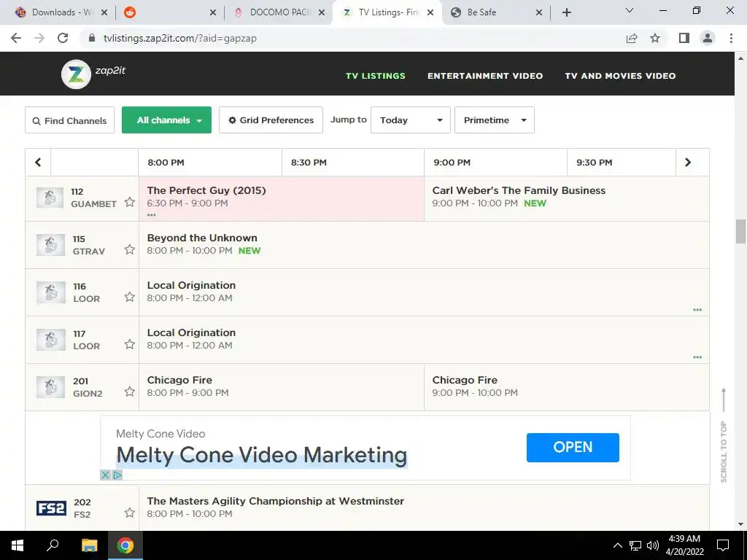Switch to Reddit browser tab

pyautogui.click(x=169, y=12)
